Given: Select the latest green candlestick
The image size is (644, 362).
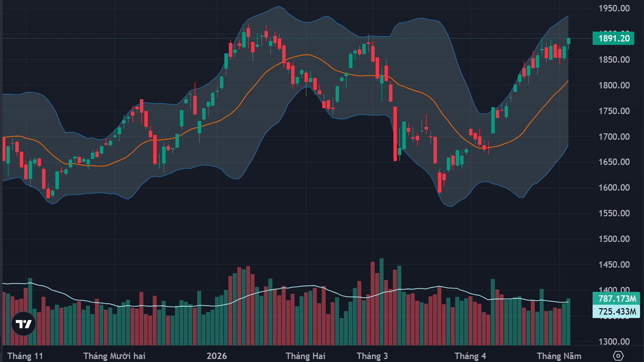Looking at the screenshot, I should click(x=568, y=43).
